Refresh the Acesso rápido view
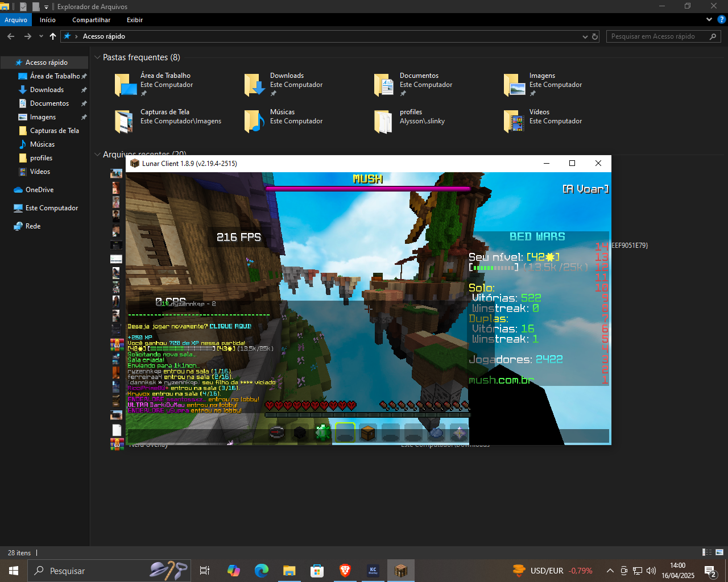Screen dimensions: 728x582 [595, 36]
